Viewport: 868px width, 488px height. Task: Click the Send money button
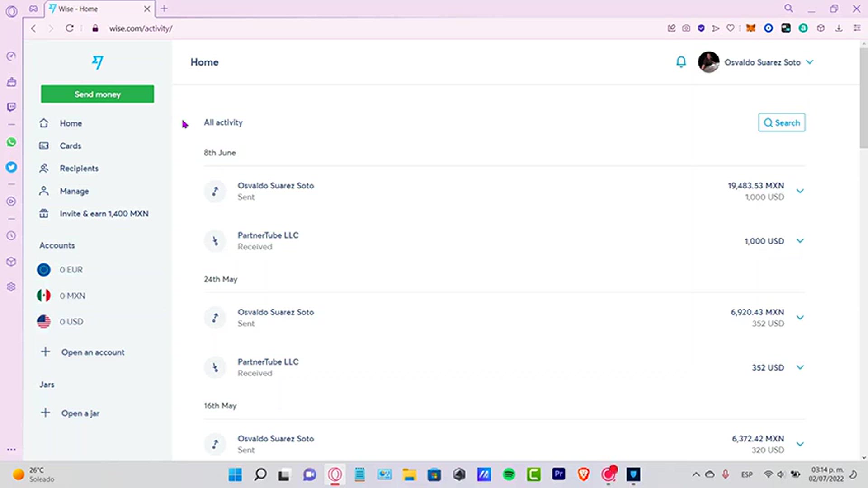98,94
